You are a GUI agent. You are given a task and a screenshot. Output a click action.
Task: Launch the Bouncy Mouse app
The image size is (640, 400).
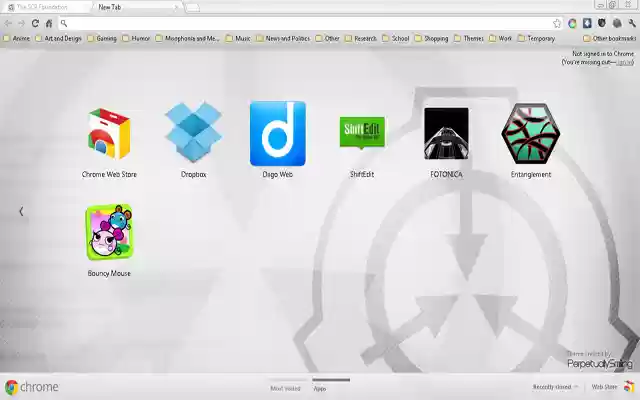109,232
